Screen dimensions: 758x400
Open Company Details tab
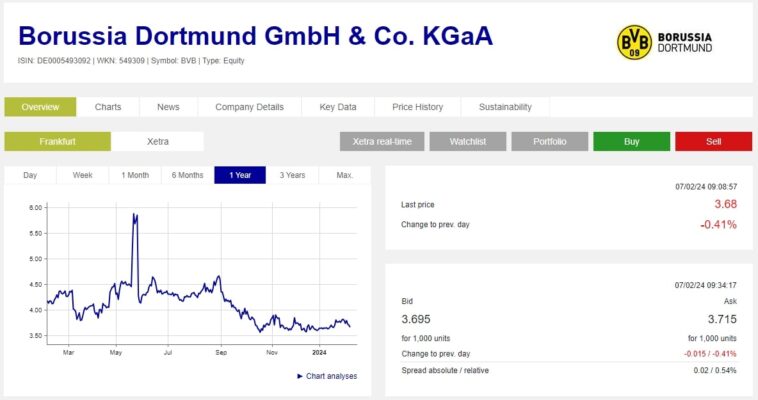click(x=249, y=107)
